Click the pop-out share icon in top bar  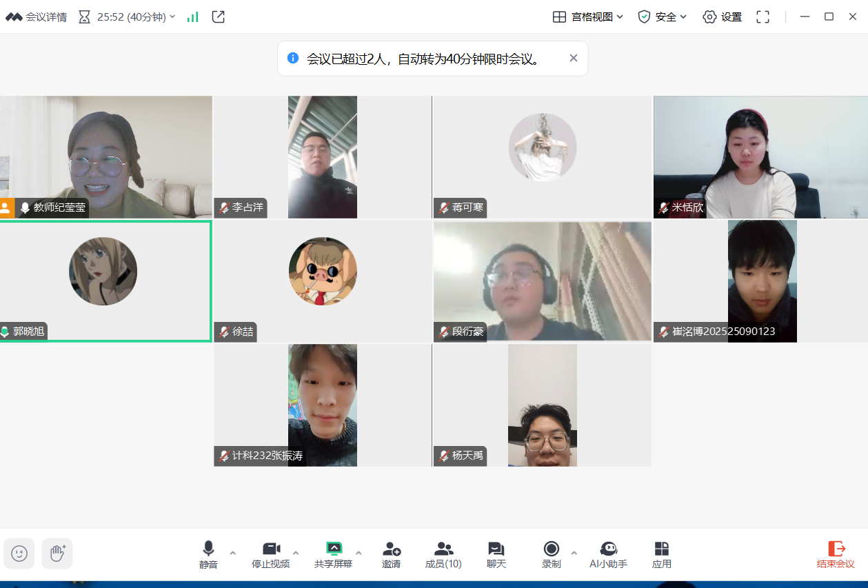(219, 17)
